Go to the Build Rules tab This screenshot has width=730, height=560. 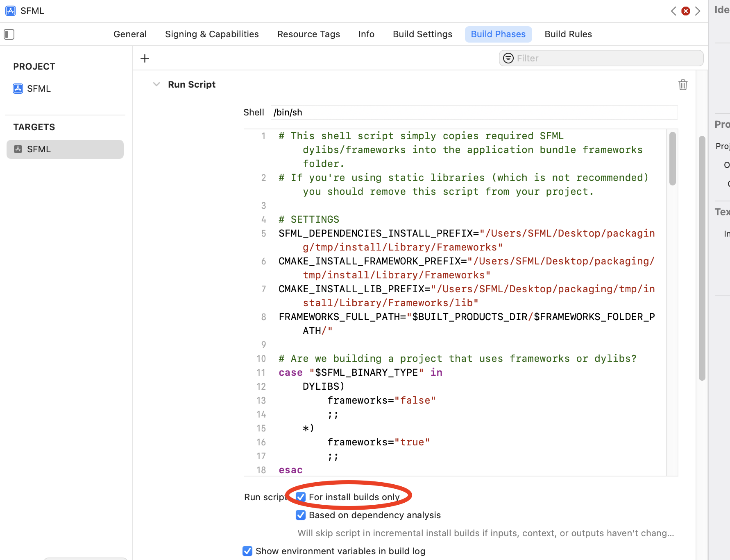click(568, 34)
